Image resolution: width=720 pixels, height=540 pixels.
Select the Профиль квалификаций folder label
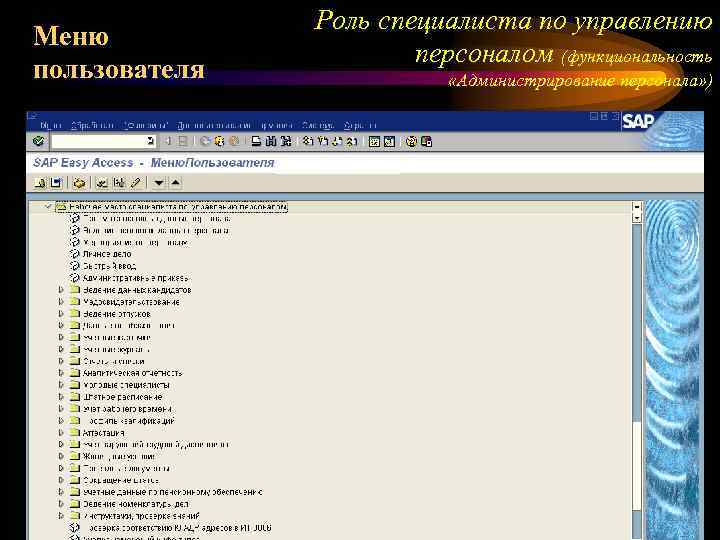tap(129, 421)
